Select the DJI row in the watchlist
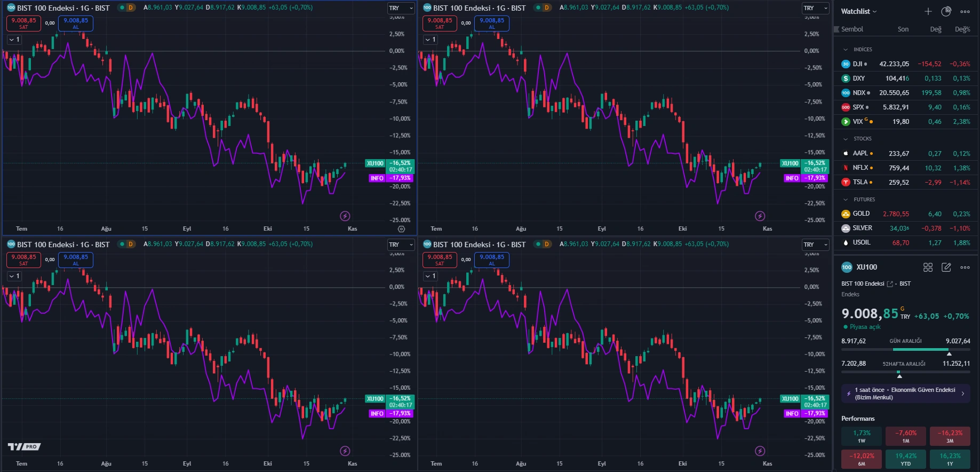 pos(906,64)
